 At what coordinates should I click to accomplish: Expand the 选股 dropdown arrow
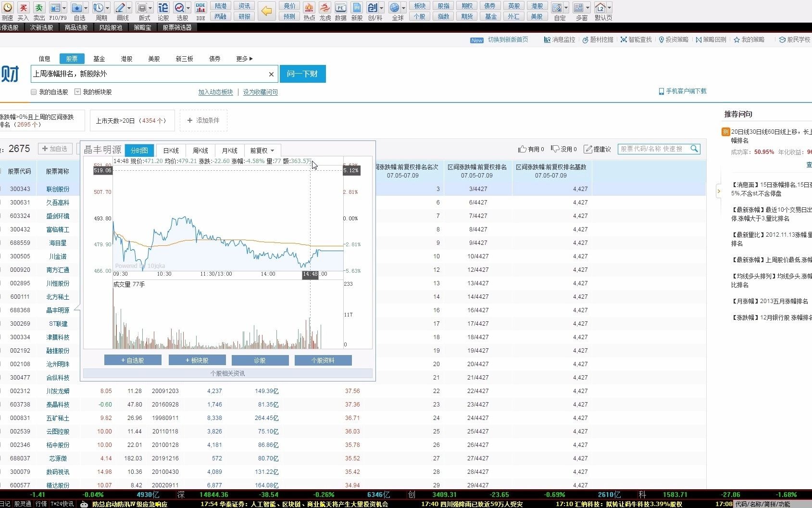pyautogui.click(x=188, y=8)
